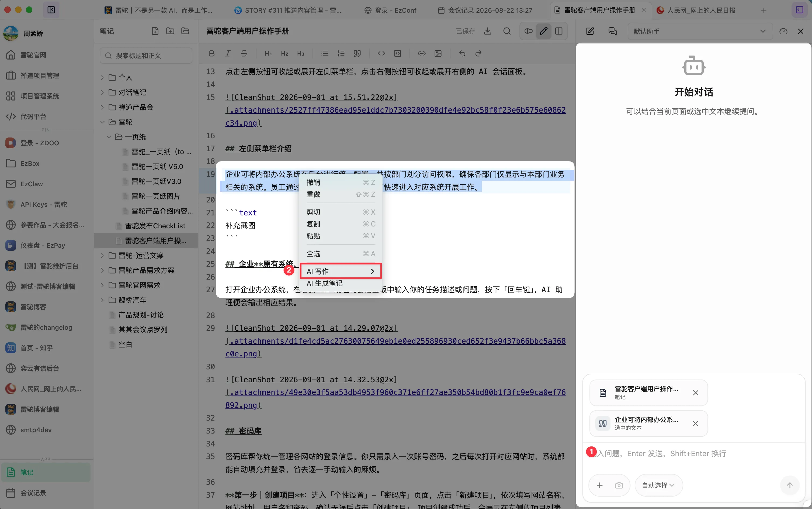Open first CleanShot 15.51.22 attachment link
This screenshot has width=812, height=509.
[x=395, y=110]
